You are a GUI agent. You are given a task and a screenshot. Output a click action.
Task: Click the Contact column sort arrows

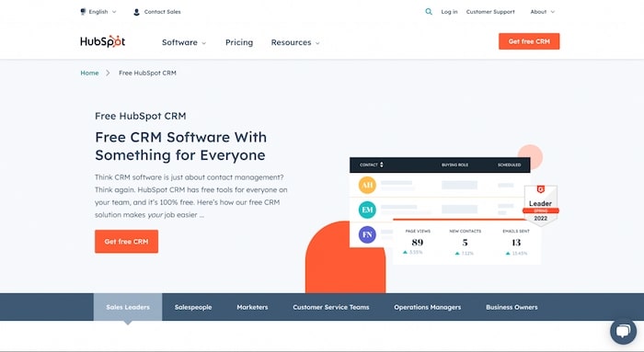(x=382, y=165)
